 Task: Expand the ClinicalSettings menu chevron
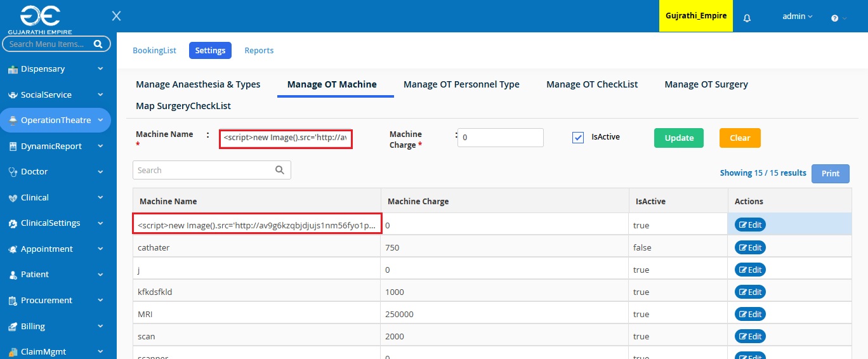coord(100,223)
